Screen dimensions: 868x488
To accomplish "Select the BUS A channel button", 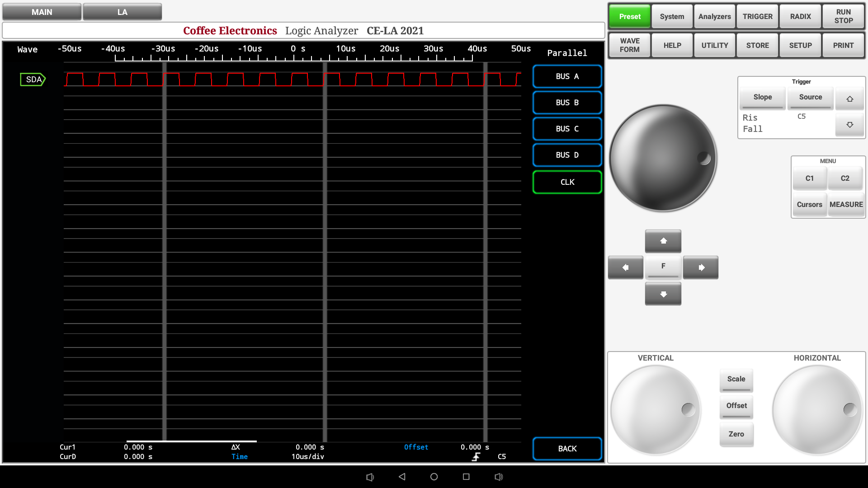I will point(567,76).
